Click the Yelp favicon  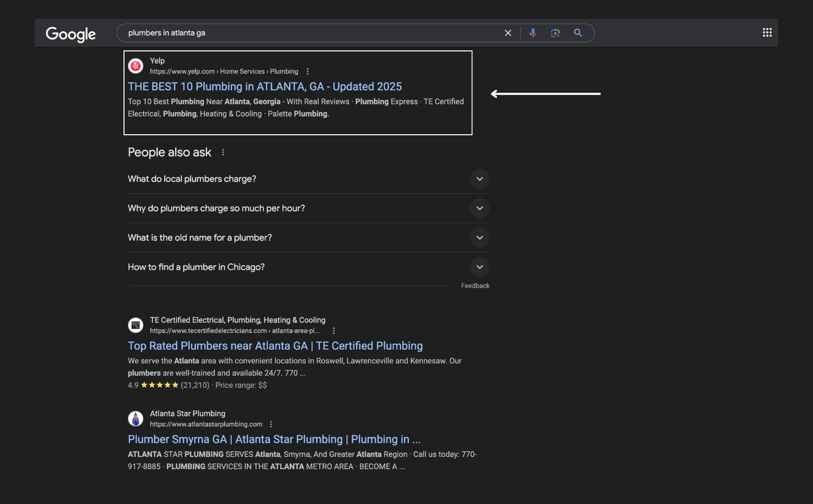pyautogui.click(x=136, y=66)
